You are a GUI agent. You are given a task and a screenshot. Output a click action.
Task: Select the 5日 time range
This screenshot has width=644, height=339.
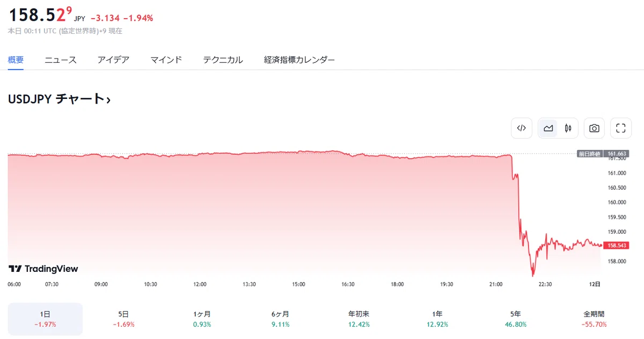click(x=123, y=319)
